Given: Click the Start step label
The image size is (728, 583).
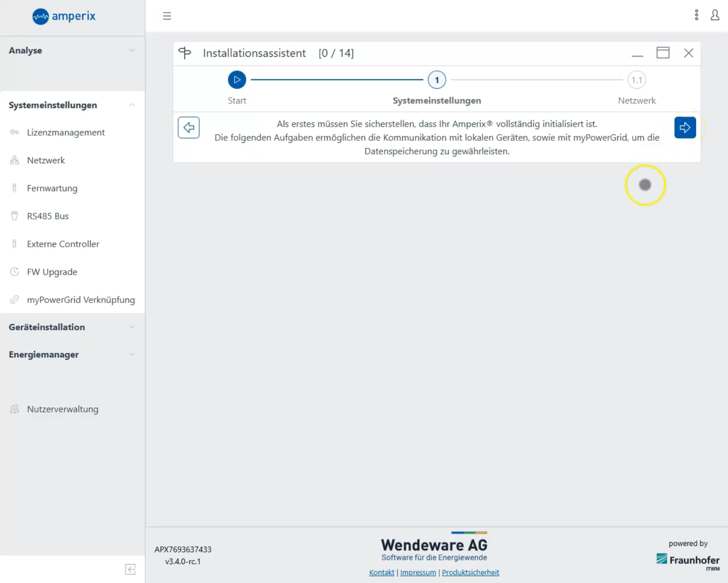Looking at the screenshot, I should point(237,101).
